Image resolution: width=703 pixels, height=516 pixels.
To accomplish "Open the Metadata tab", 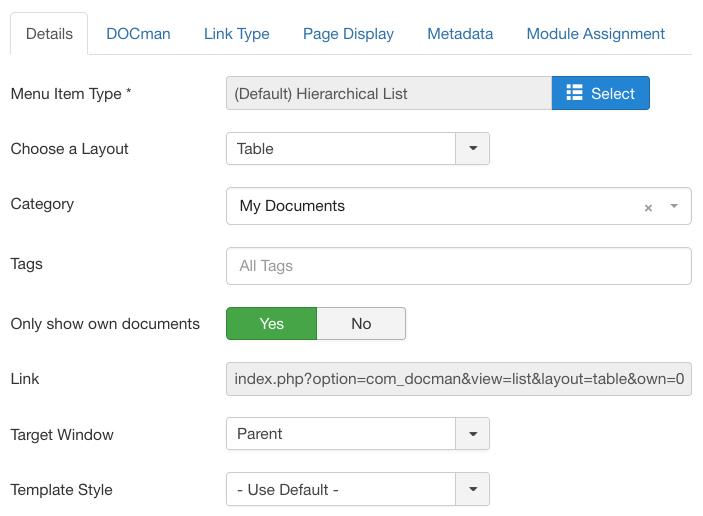I will pos(460,34).
